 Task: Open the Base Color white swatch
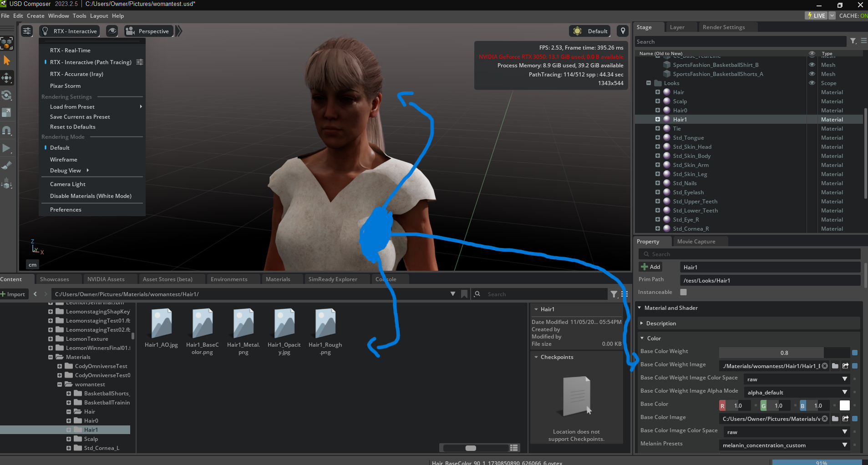pyautogui.click(x=845, y=405)
